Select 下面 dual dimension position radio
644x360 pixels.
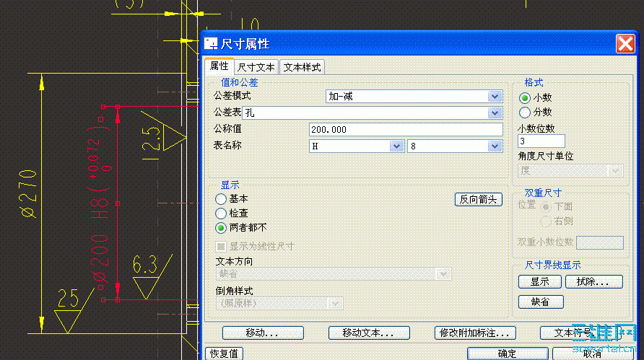coord(545,207)
